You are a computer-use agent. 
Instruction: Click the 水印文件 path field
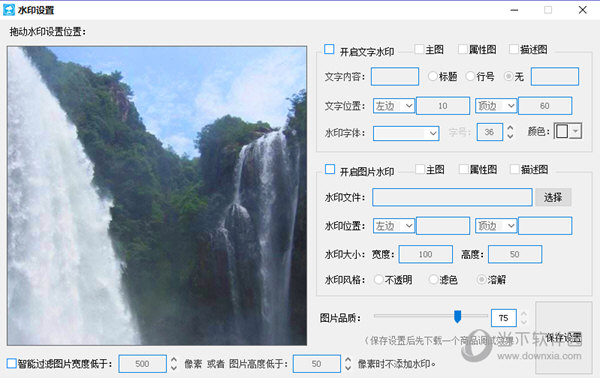coord(452,197)
